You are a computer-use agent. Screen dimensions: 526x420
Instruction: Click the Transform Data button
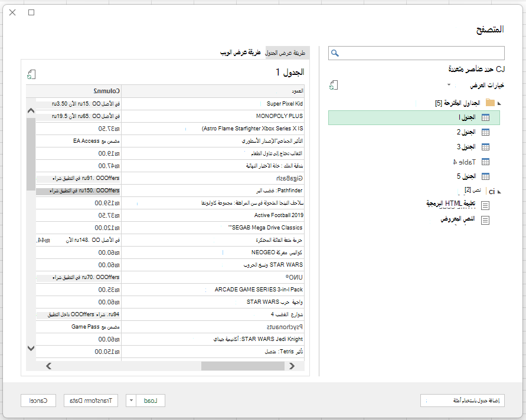pos(90,400)
